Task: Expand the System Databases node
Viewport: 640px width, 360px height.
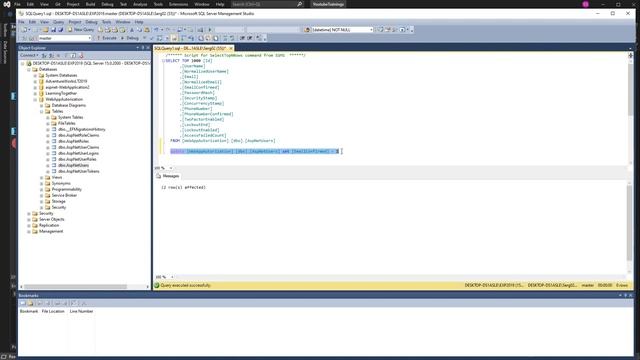Action: [35, 76]
